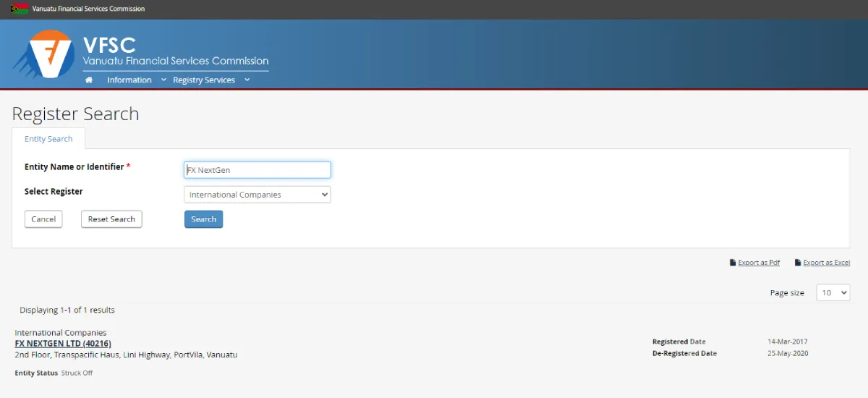Export results as Excel

pos(827,263)
